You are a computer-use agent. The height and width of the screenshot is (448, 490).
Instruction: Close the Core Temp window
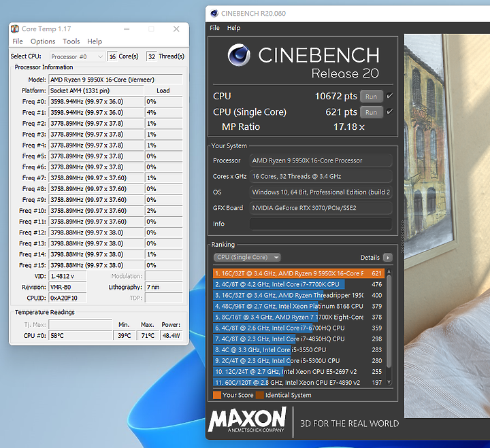[176, 29]
